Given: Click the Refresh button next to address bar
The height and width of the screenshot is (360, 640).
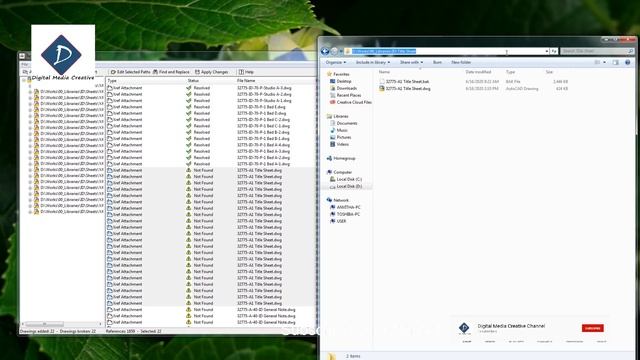Looking at the screenshot, I should [x=554, y=51].
